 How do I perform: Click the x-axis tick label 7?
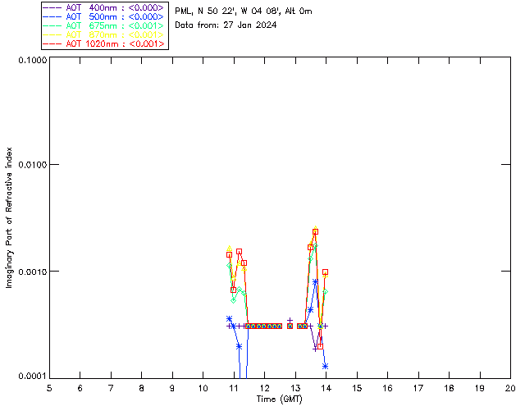pos(111,388)
